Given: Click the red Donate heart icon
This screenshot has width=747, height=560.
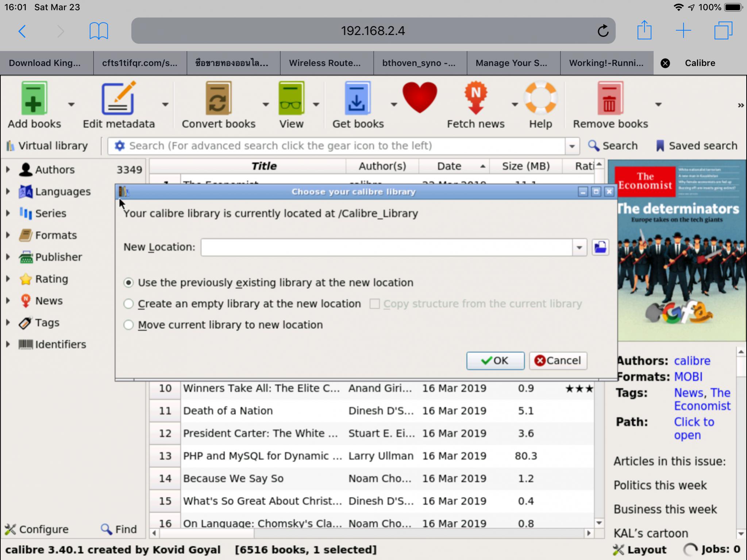Looking at the screenshot, I should [420, 97].
